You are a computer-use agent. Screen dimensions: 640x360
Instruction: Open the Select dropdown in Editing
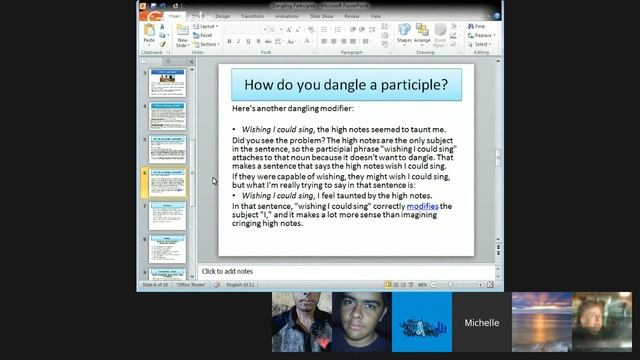tap(480, 44)
